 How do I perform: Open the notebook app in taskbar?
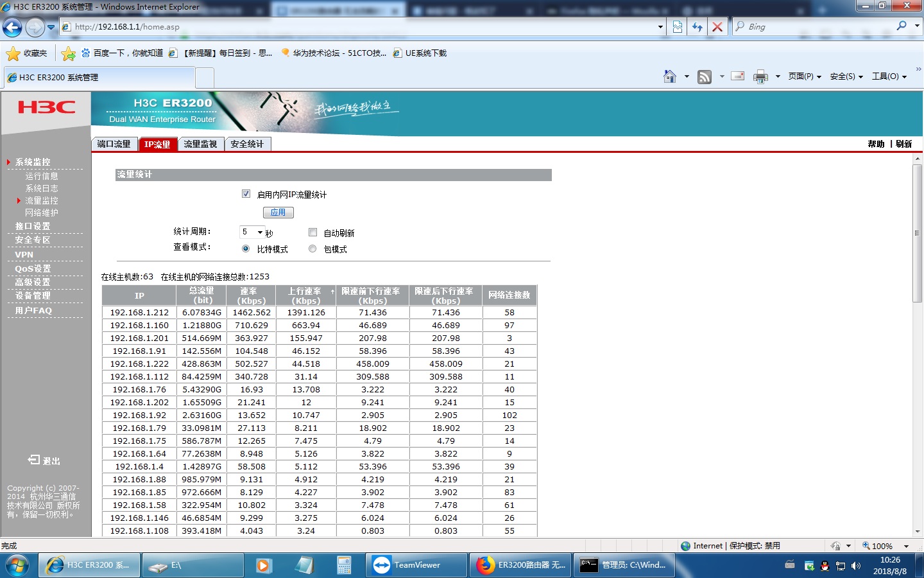pyautogui.click(x=304, y=565)
